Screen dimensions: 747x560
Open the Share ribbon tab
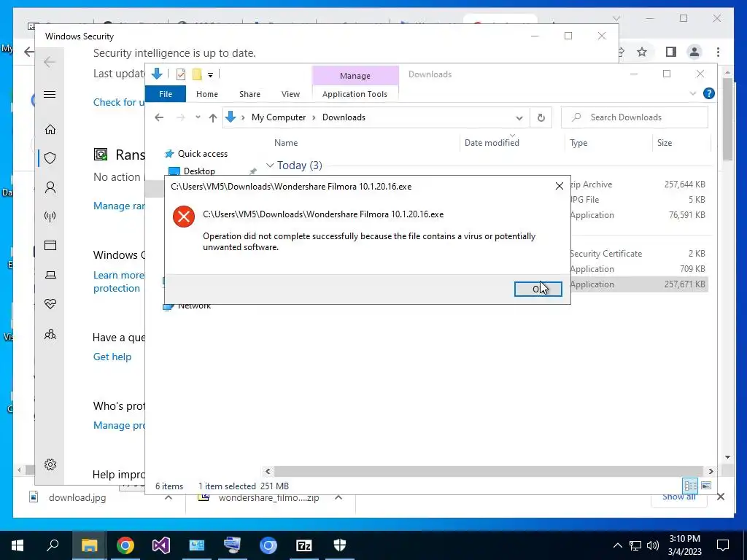(249, 94)
